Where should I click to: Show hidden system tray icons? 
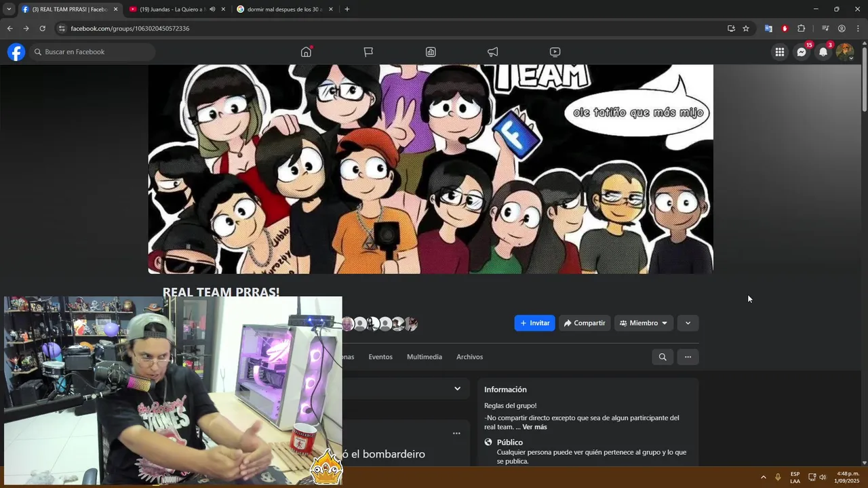(764, 477)
